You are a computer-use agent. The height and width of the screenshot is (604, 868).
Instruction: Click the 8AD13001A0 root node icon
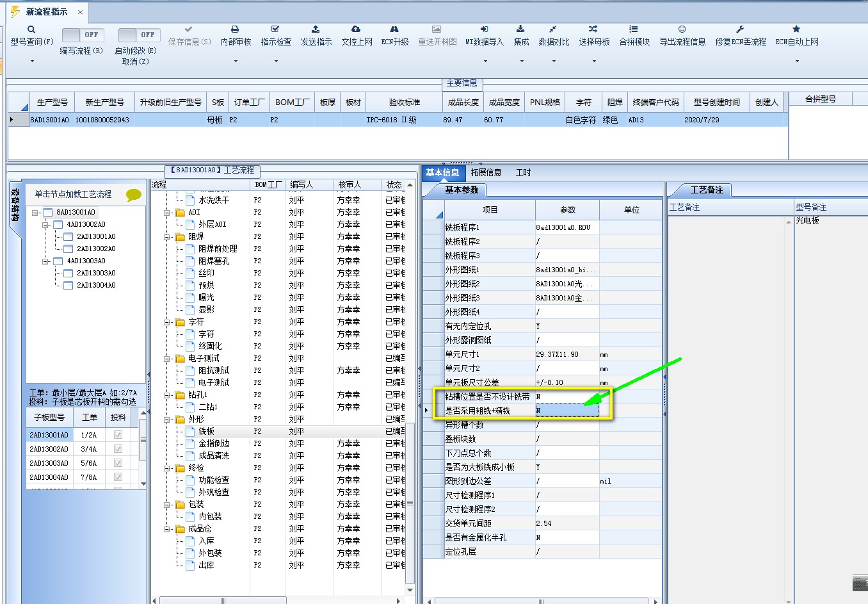[x=48, y=212]
